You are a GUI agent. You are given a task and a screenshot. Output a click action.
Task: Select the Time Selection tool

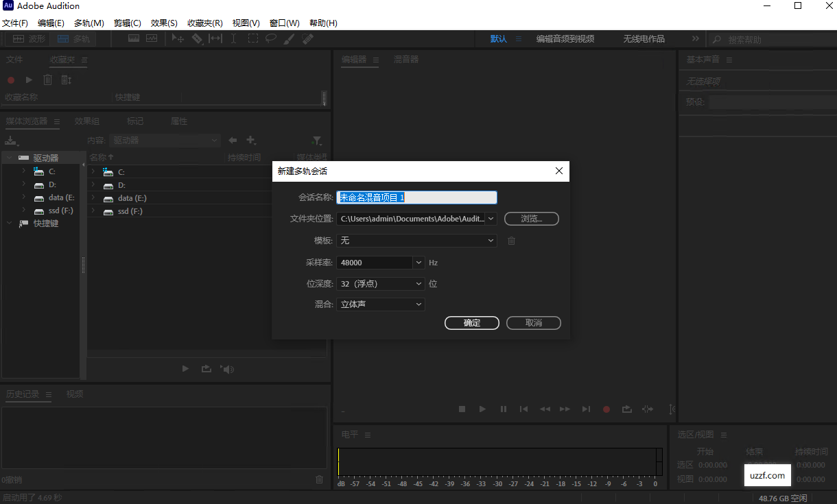tap(233, 38)
